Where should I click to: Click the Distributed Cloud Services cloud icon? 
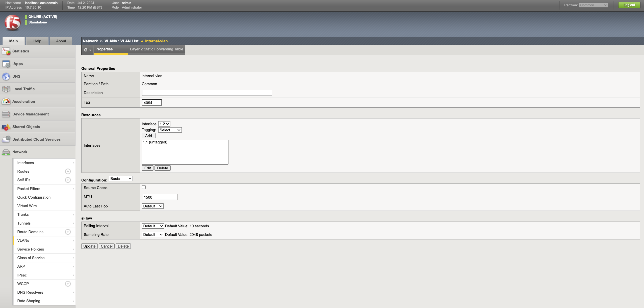pyautogui.click(x=6, y=139)
